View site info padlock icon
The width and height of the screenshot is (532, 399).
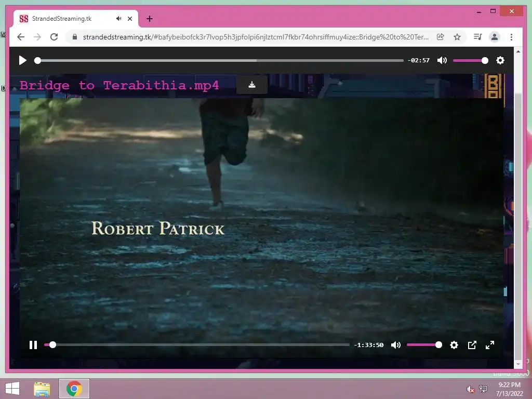pyautogui.click(x=75, y=37)
